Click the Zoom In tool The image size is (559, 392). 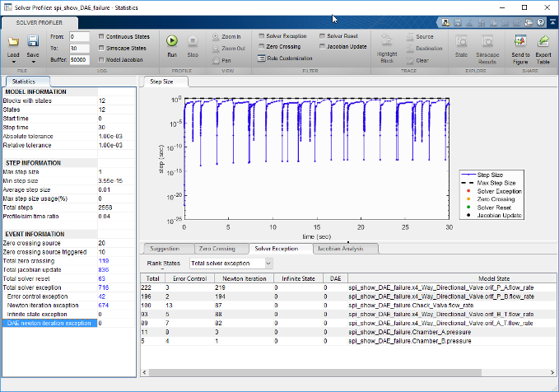[225, 36]
